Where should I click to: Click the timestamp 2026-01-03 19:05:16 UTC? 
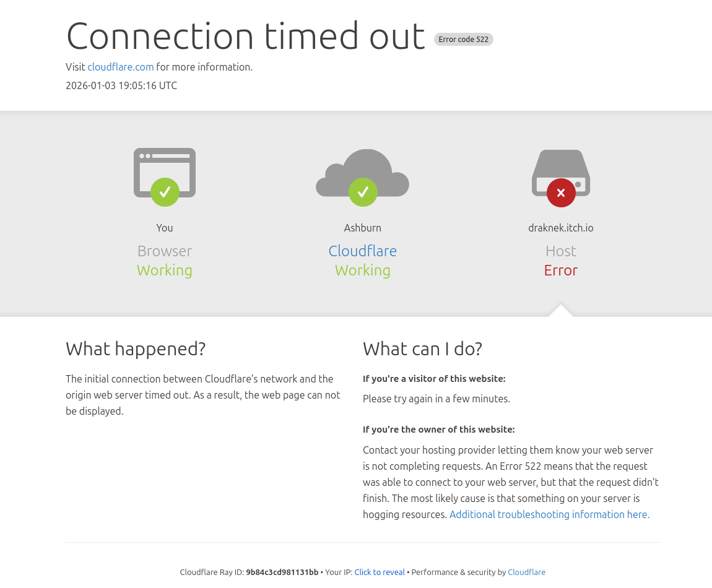[x=121, y=85]
